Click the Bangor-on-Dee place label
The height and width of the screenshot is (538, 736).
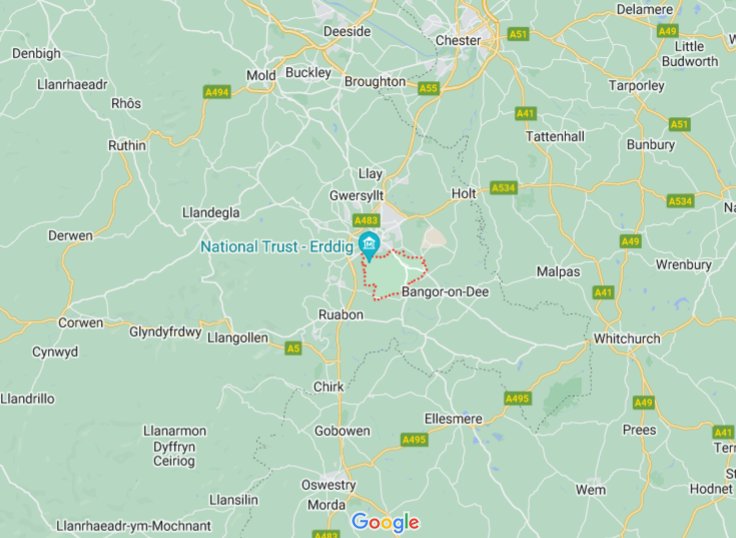(445, 292)
